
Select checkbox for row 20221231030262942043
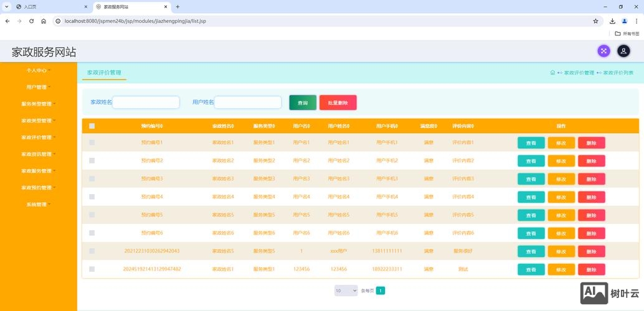pos(92,251)
